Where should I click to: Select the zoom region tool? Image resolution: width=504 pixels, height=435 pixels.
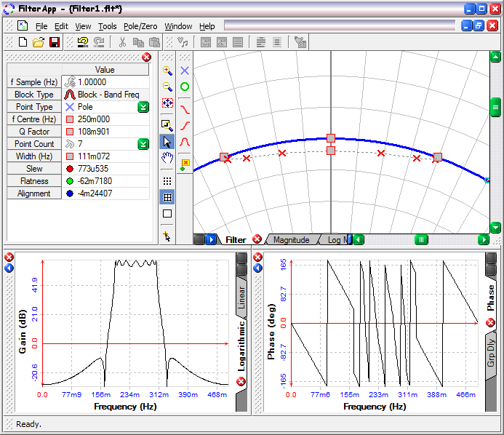(x=167, y=125)
